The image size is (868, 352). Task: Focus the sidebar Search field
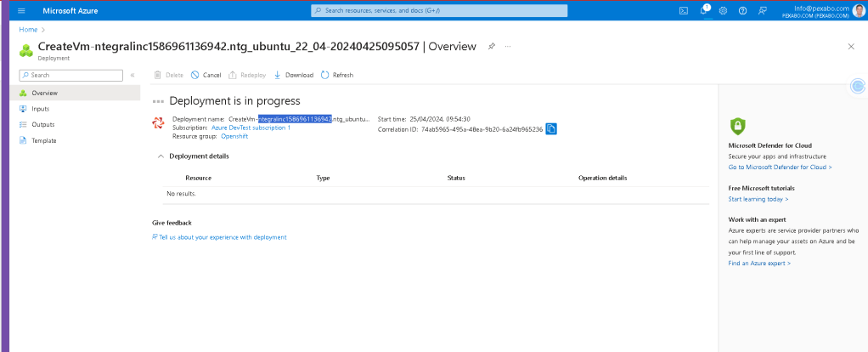tap(70, 75)
